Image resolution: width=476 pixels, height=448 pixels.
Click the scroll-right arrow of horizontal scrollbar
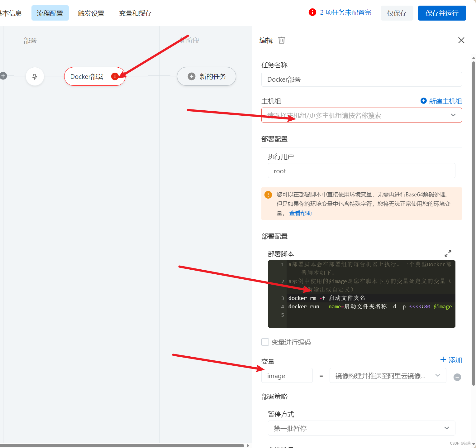(248, 446)
